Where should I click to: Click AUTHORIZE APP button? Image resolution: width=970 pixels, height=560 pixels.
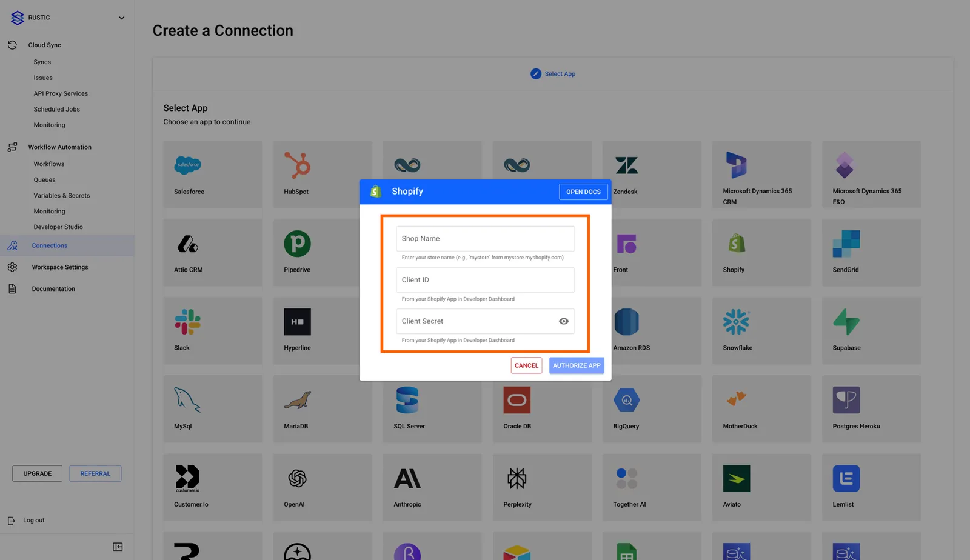click(x=577, y=365)
